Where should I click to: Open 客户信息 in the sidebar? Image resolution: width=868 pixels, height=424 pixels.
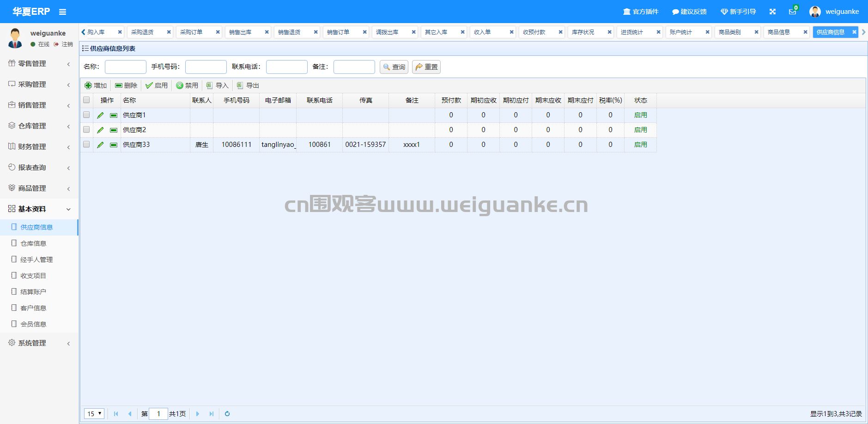pos(33,308)
